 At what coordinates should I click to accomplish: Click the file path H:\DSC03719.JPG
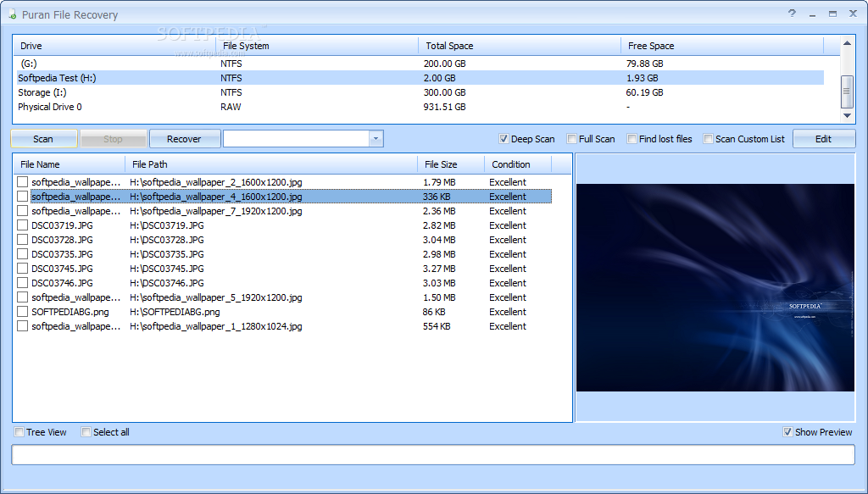click(167, 225)
